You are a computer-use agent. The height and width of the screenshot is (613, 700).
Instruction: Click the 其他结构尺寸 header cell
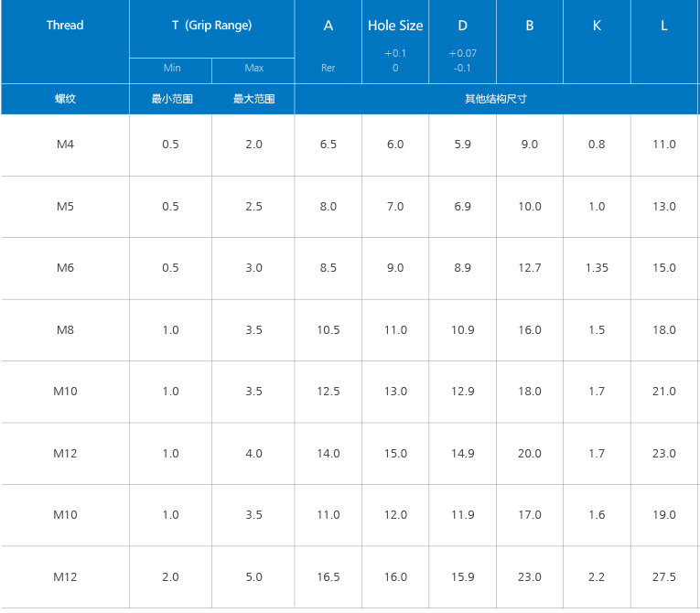(496, 99)
